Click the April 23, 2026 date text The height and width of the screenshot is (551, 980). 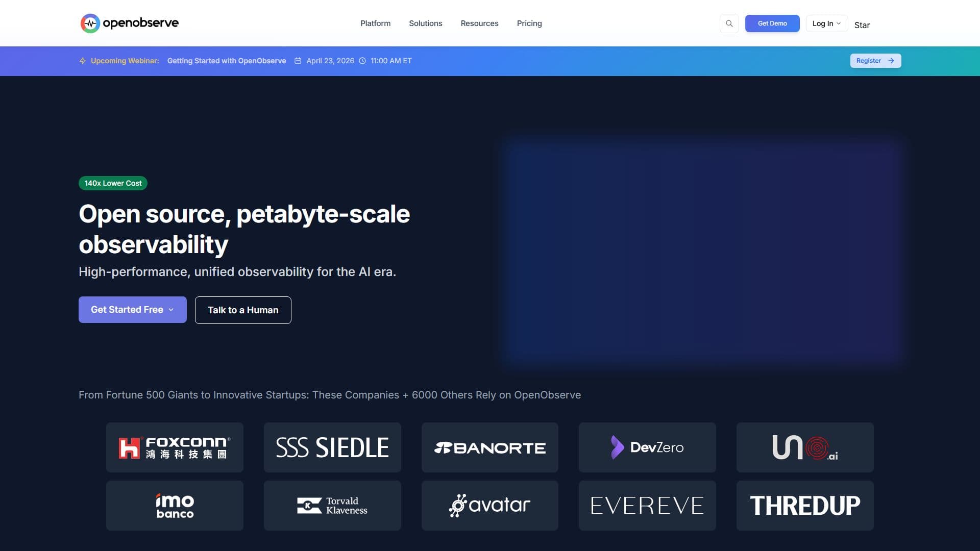(330, 61)
